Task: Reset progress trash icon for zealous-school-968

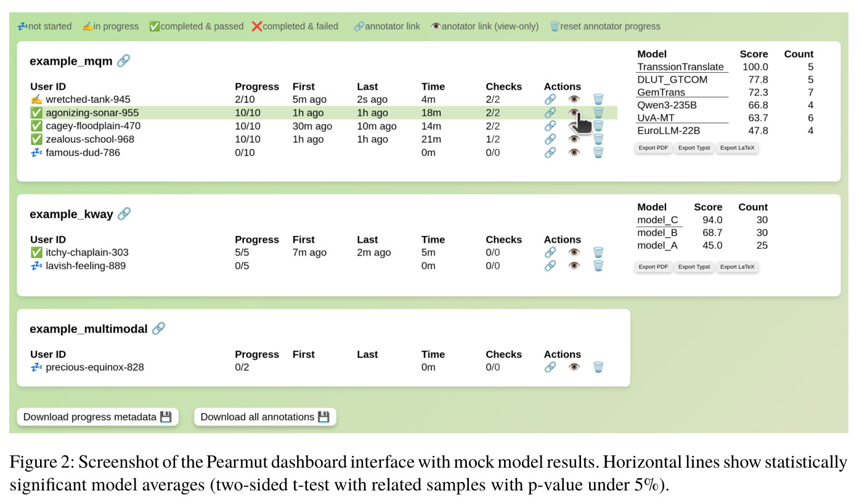Action: (598, 139)
